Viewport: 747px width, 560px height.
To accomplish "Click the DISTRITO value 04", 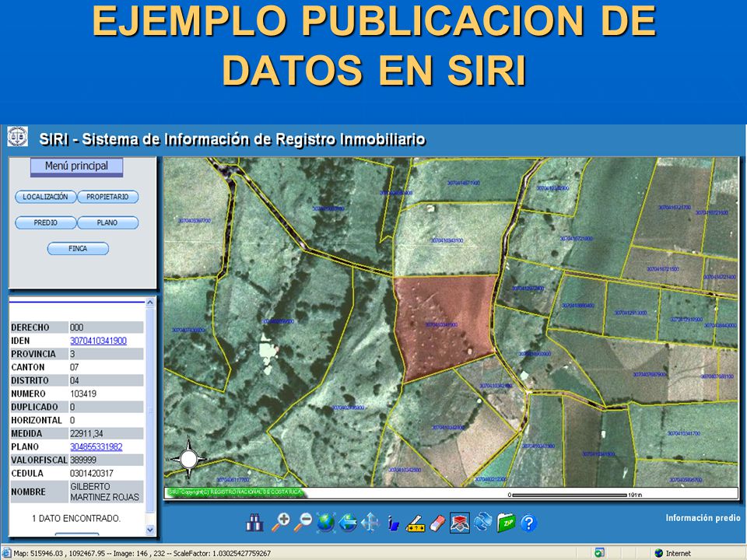I will (x=75, y=380).
